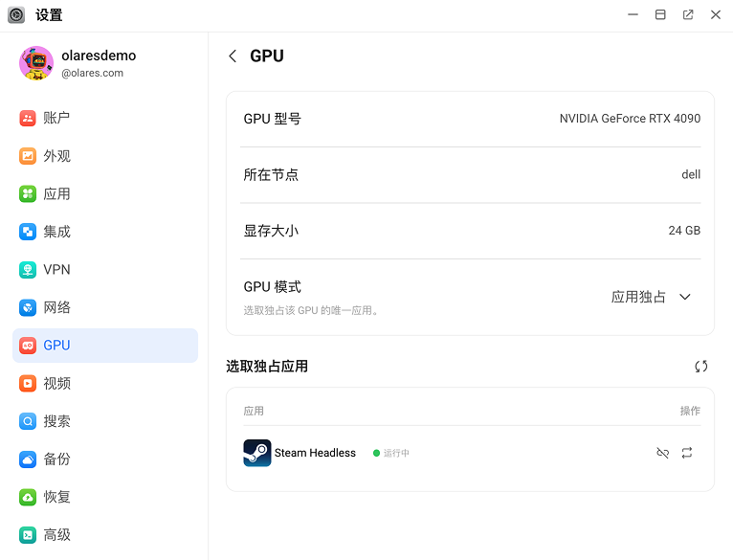733x560 pixels.
Task: Click the 选取独占应用 section heading
Action: click(x=267, y=367)
